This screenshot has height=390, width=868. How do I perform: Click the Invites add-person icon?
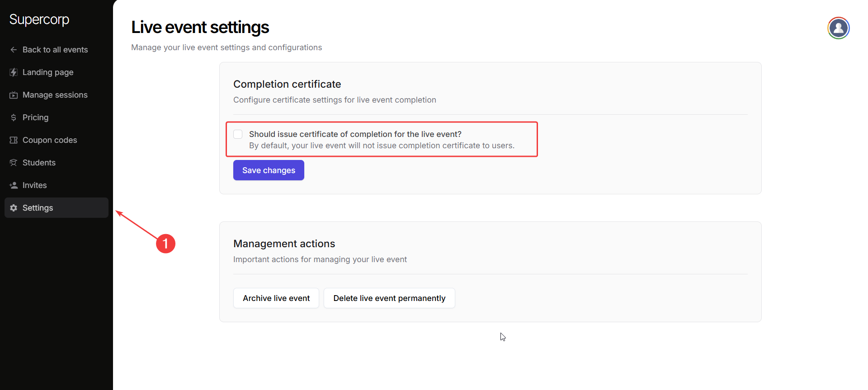click(14, 185)
